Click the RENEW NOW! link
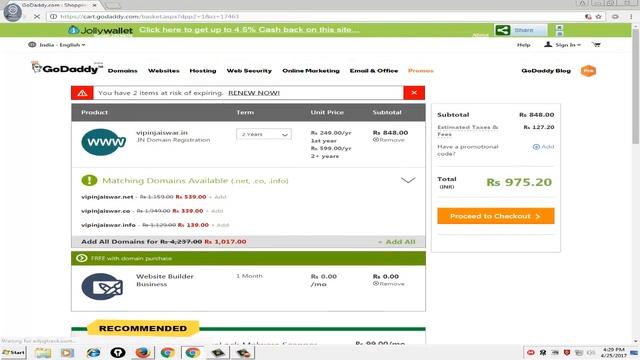 254,93
